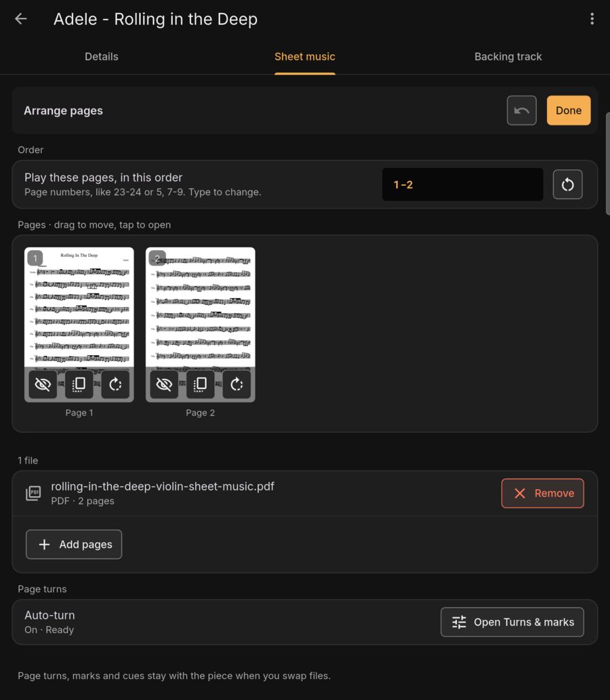This screenshot has height=700, width=610.
Task: Finish arranging with Done button
Action: [x=569, y=110]
